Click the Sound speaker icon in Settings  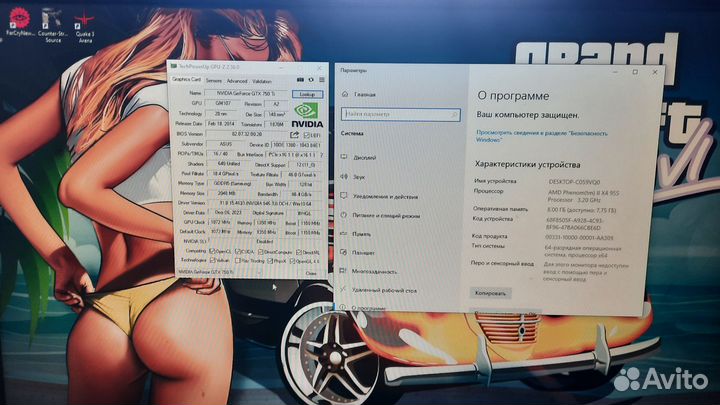point(343,176)
